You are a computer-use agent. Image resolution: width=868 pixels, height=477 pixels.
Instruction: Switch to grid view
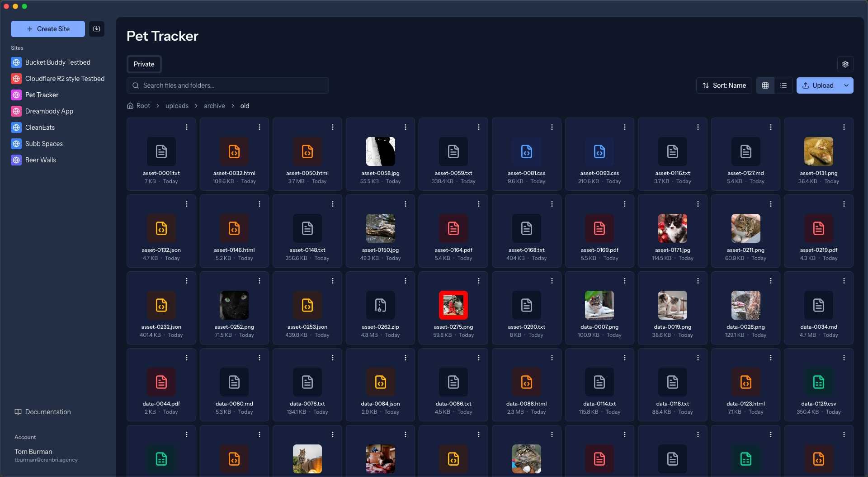(x=764, y=85)
